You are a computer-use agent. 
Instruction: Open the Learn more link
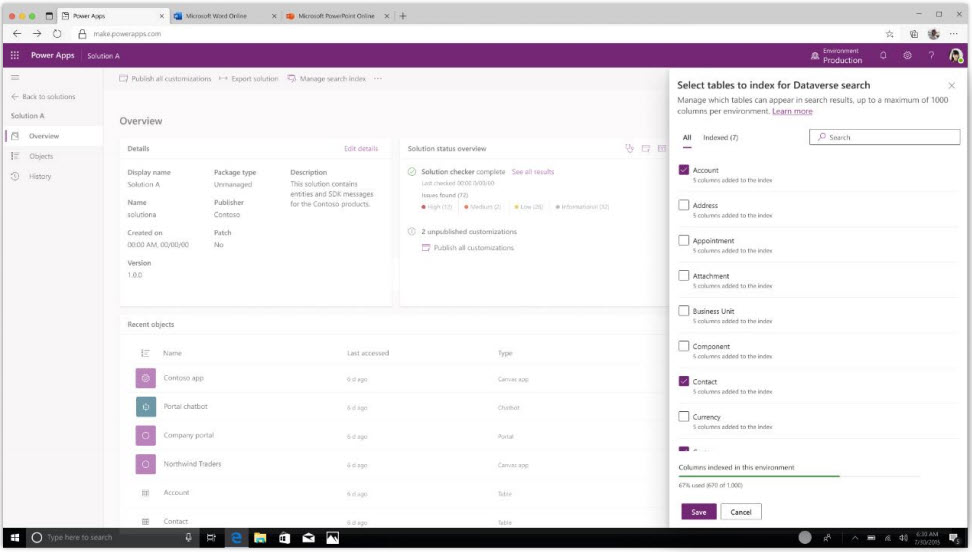[x=792, y=111]
